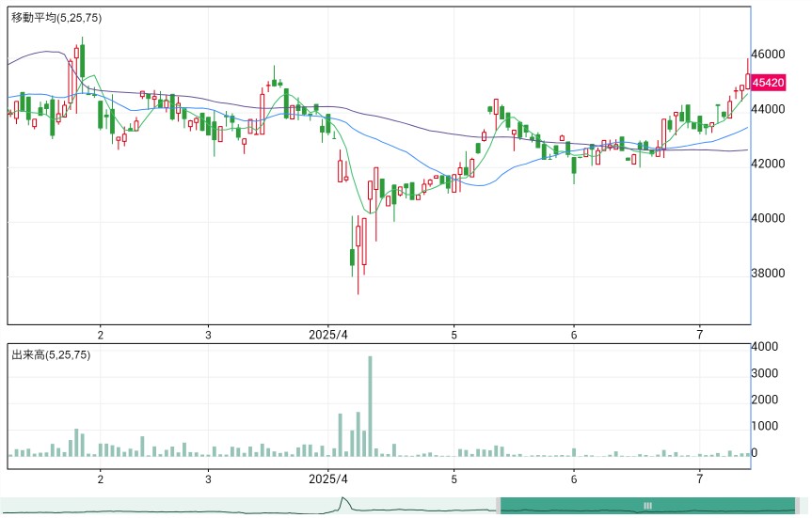Image resolution: width=812 pixels, height=518 pixels.
Task: Click the volume spike in the navigator overview
Action: [342, 504]
